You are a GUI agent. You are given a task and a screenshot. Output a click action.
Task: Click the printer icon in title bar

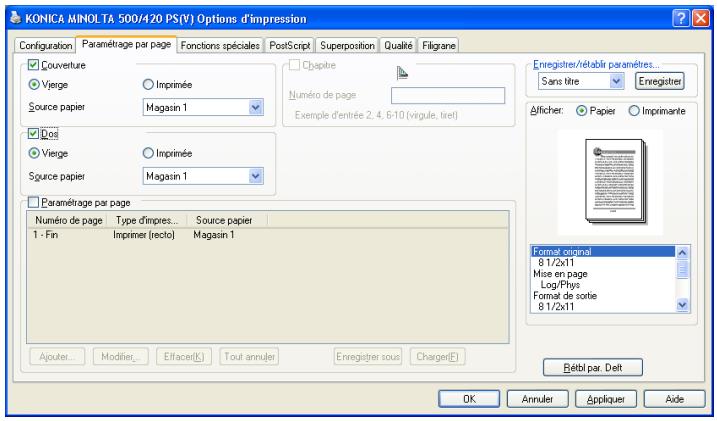pos(16,18)
